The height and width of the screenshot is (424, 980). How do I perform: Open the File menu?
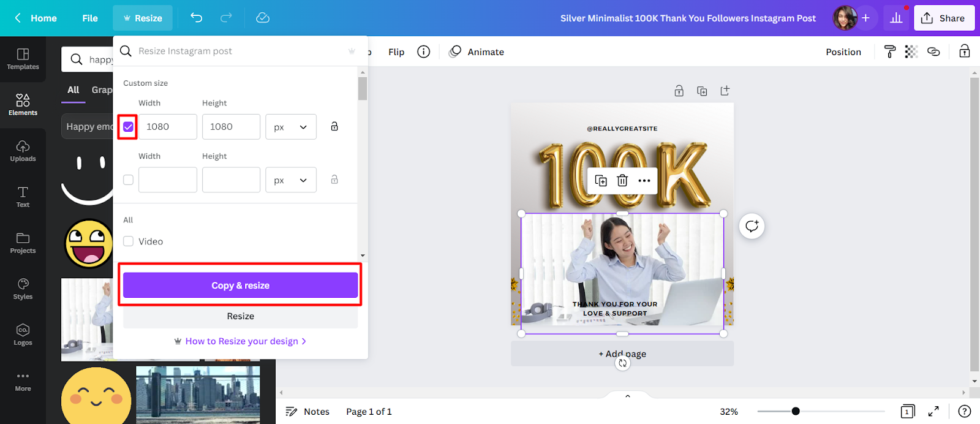pos(90,18)
